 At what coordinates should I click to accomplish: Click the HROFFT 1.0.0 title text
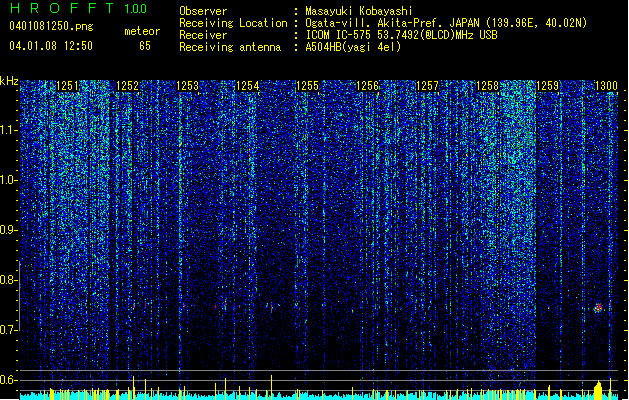pyautogui.click(x=79, y=8)
